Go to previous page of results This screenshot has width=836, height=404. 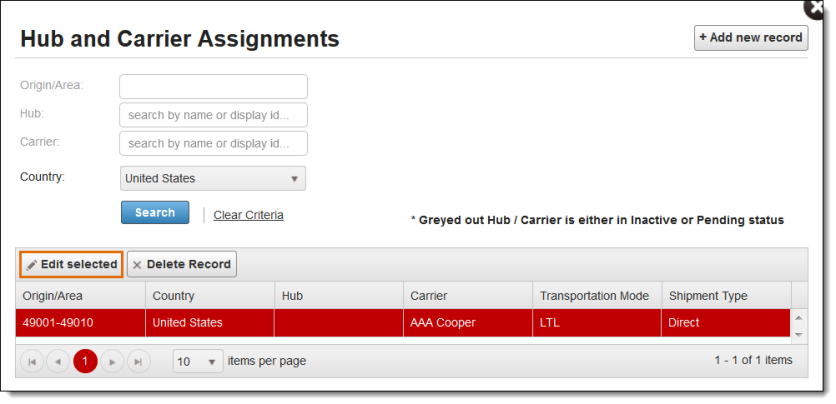[58, 361]
